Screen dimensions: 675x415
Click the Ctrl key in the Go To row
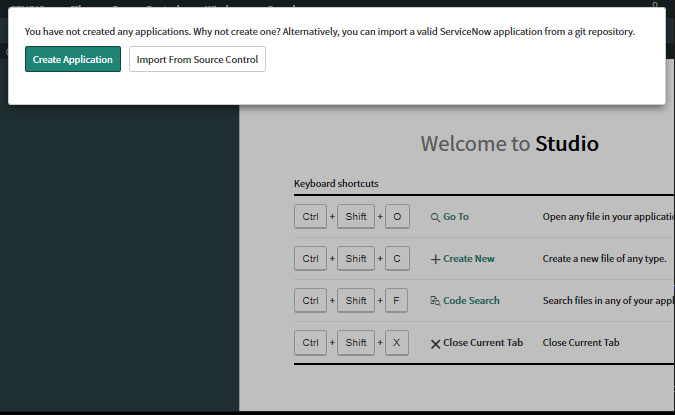310,217
